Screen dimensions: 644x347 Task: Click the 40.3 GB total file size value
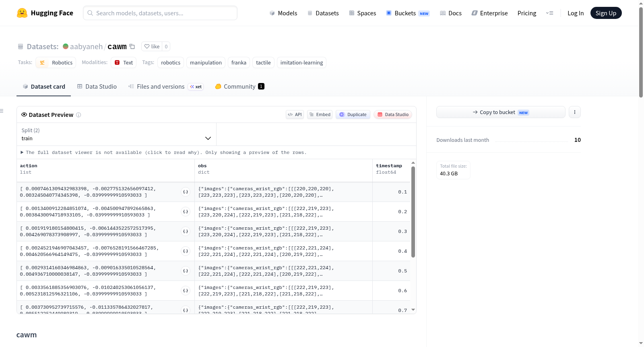click(x=449, y=174)
